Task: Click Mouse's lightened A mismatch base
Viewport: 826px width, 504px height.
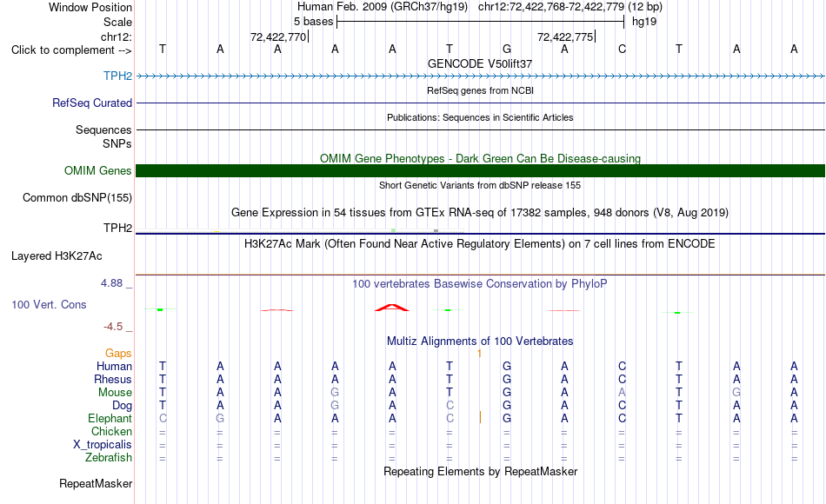Action: pos(622,393)
